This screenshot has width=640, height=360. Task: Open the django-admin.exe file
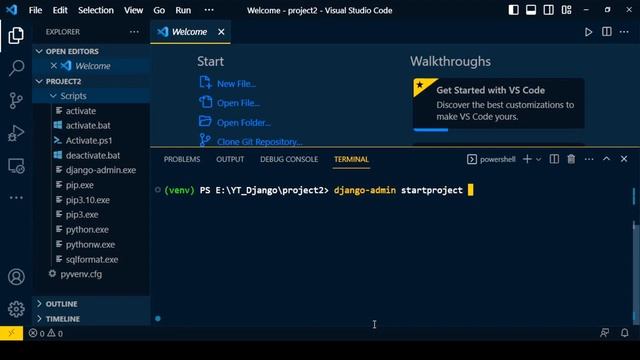(101, 170)
